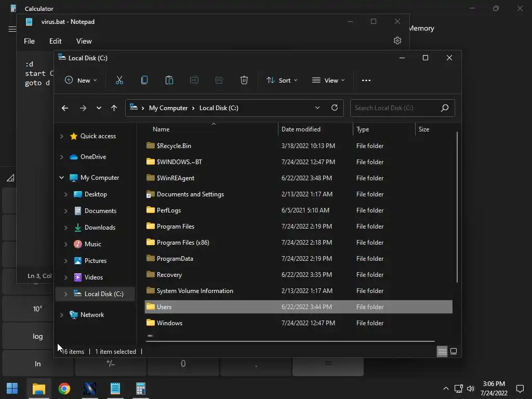Select Music in the navigation pane
The image size is (532, 399).
(x=93, y=244)
